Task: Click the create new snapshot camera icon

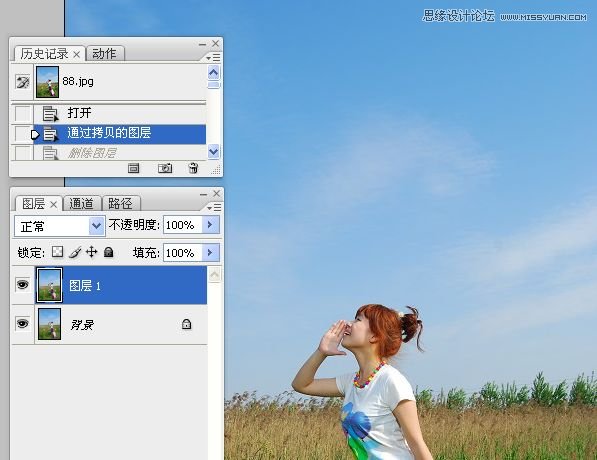Action: pyautogui.click(x=165, y=168)
